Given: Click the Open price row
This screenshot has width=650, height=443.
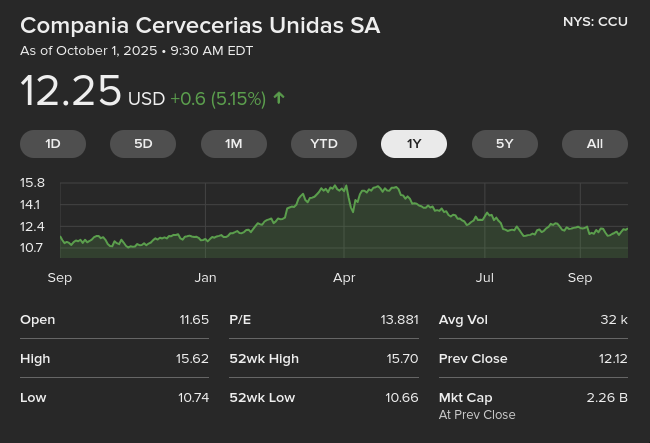Looking at the screenshot, I should pos(114,320).
